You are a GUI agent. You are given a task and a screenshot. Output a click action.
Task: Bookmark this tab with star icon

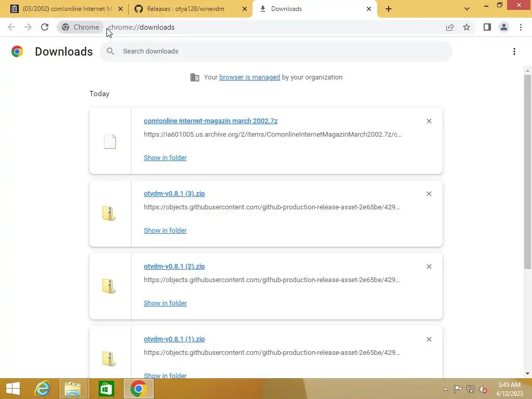click(467, 27)
